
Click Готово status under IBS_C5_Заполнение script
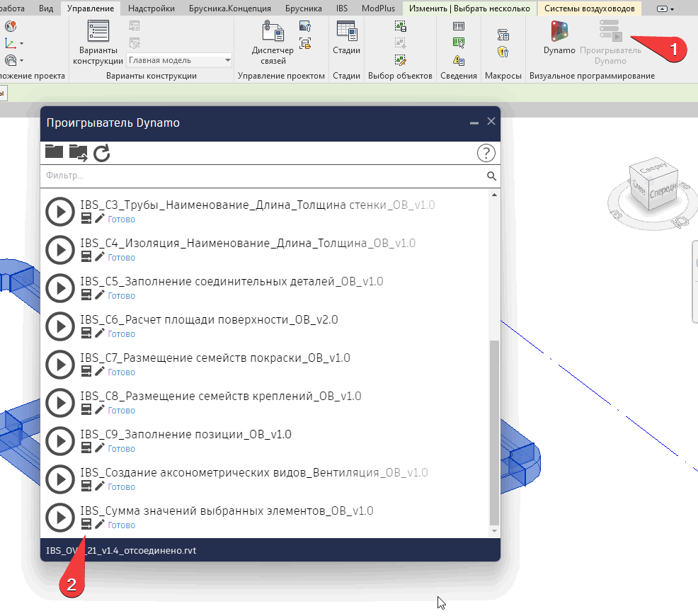[122, 296]
